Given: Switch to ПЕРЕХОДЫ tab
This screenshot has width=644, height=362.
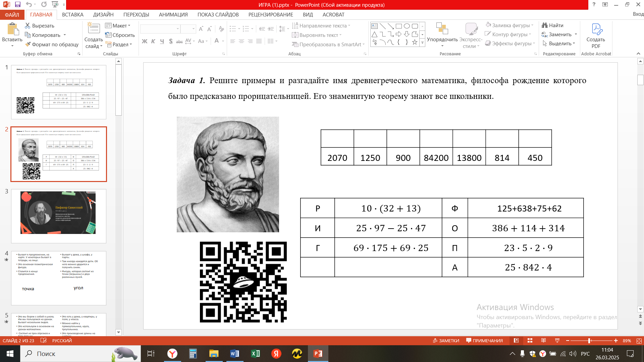Looking at the screenshot, I should click(x=136, y=15).
